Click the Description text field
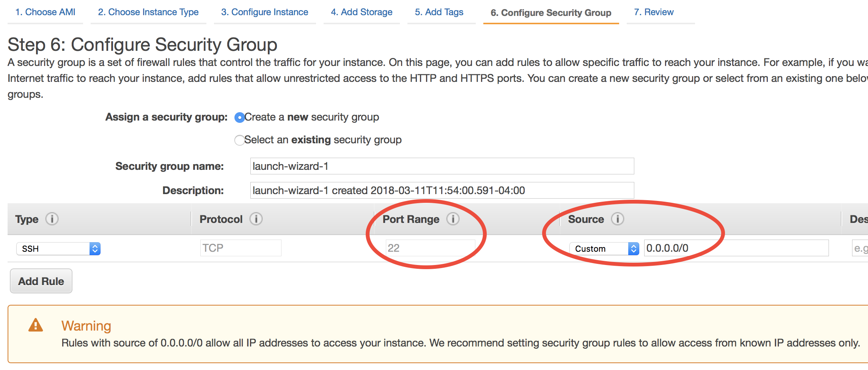 click(442, 190)
